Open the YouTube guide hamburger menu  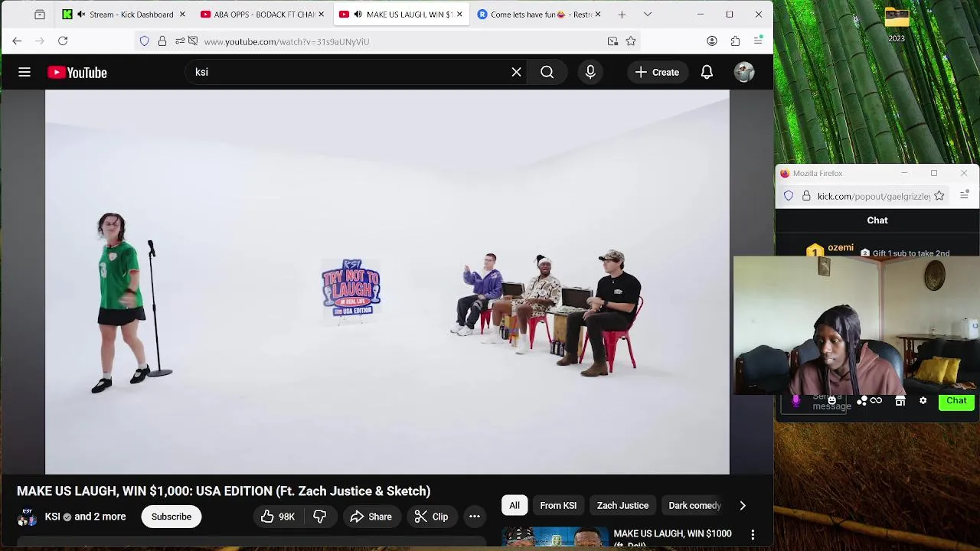pyautogui.click(x=24, y=72)
